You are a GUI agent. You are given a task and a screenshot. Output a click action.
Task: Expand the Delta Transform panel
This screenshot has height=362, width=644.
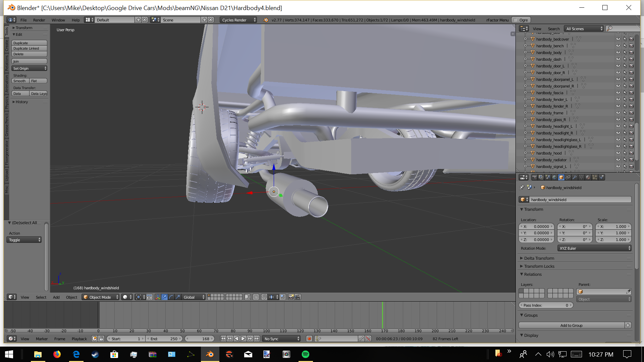tap(539, 258)
